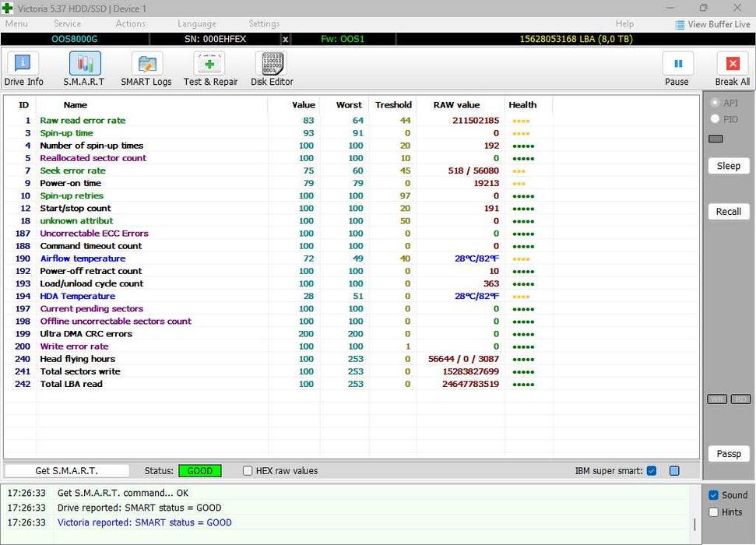Click raw value 19213
The width and height of the screenshot is (756, 545).
click(486, 183)
